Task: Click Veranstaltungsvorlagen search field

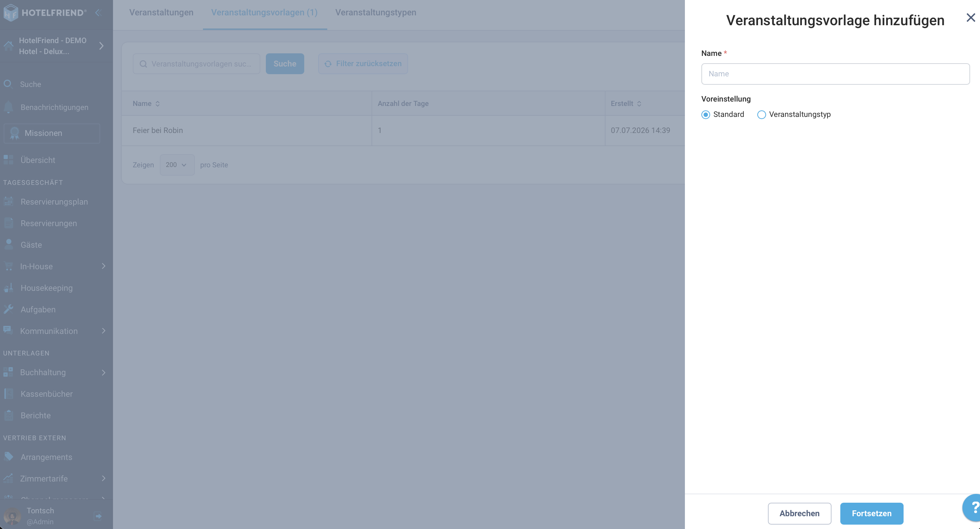Action: click(x=196, y=64)
